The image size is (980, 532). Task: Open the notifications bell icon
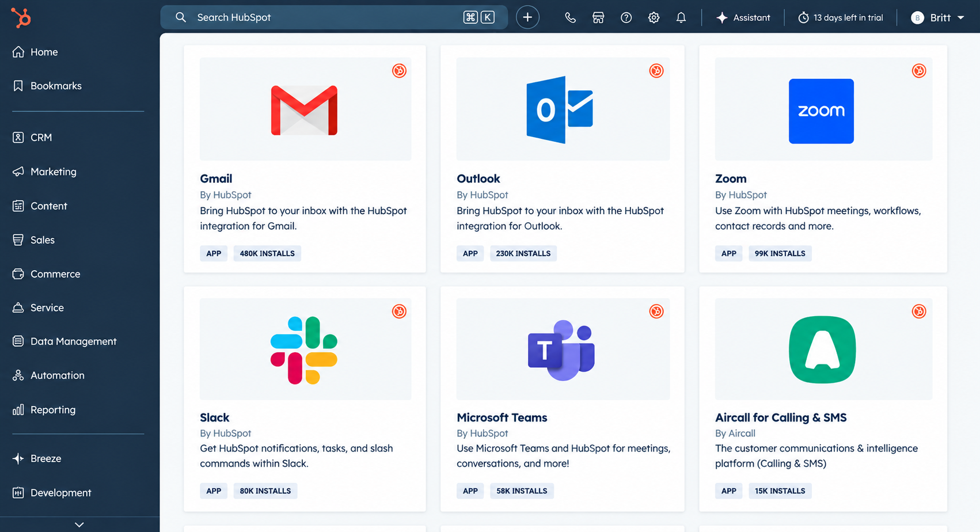coord(681,18)
